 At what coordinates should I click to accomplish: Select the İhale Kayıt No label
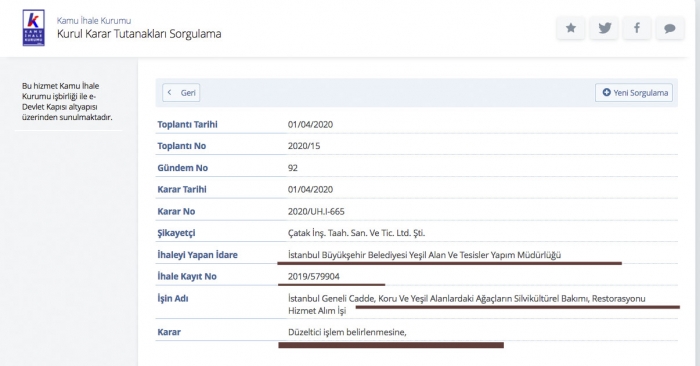187,277
